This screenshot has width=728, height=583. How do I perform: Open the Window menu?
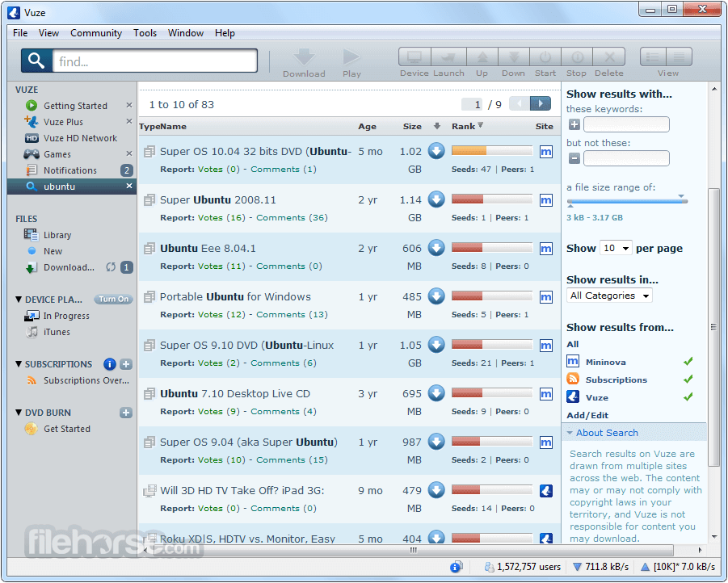(x=186, y=33)
